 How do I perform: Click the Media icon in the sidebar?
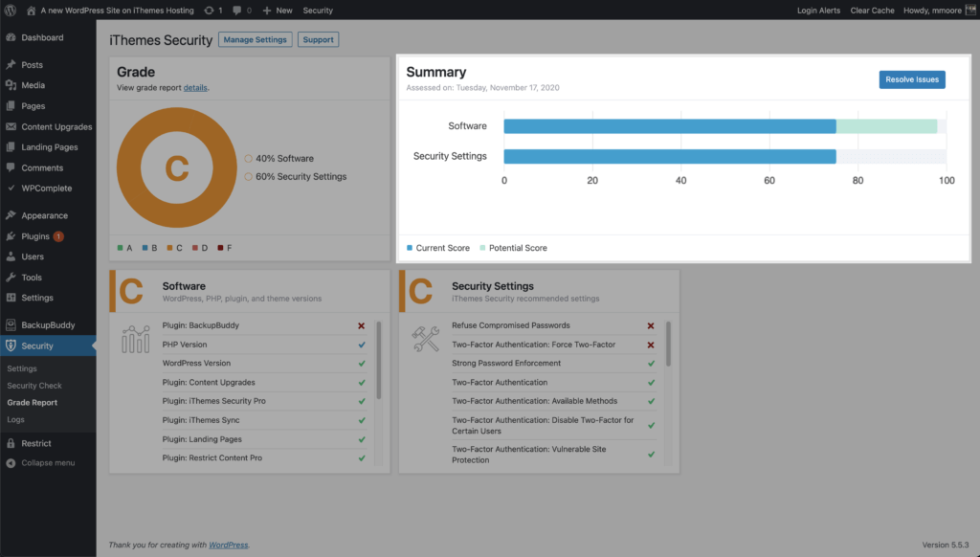tap(11, 85)
